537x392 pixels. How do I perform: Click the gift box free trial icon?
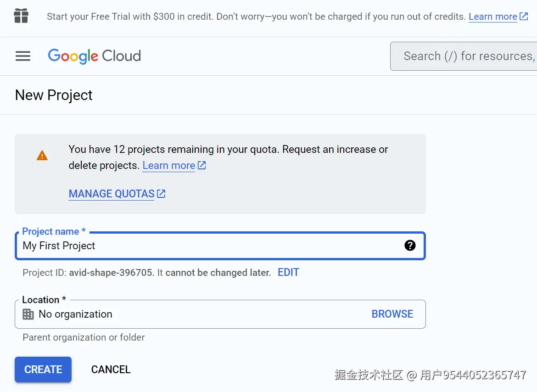click(21, 17)
